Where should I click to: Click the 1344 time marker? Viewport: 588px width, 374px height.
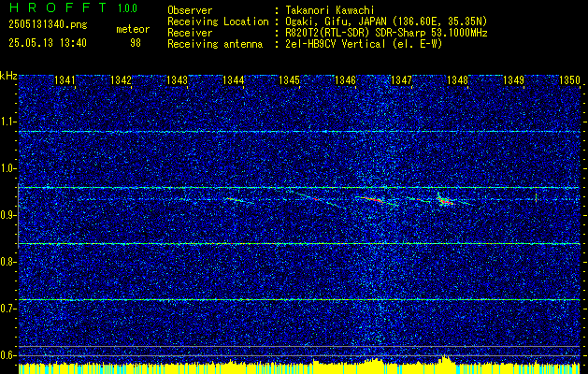click(x=233, y=80)
